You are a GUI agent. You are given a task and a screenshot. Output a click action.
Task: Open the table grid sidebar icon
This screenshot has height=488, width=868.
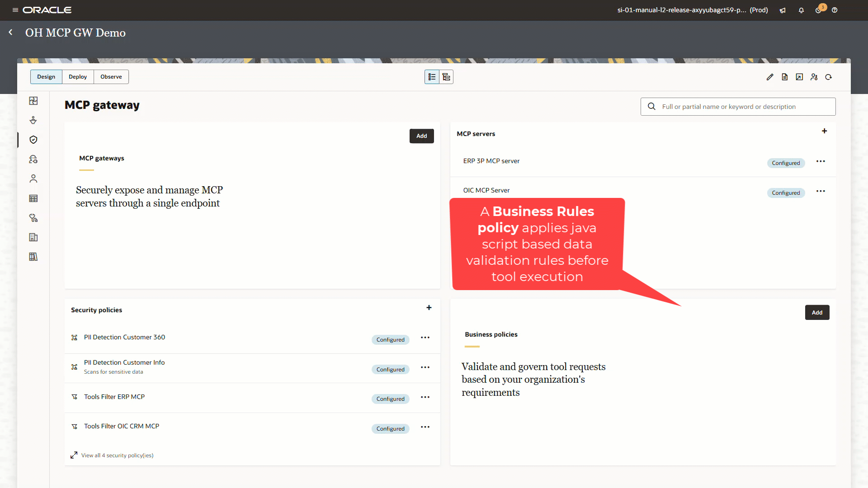click(x=33, y=198)
